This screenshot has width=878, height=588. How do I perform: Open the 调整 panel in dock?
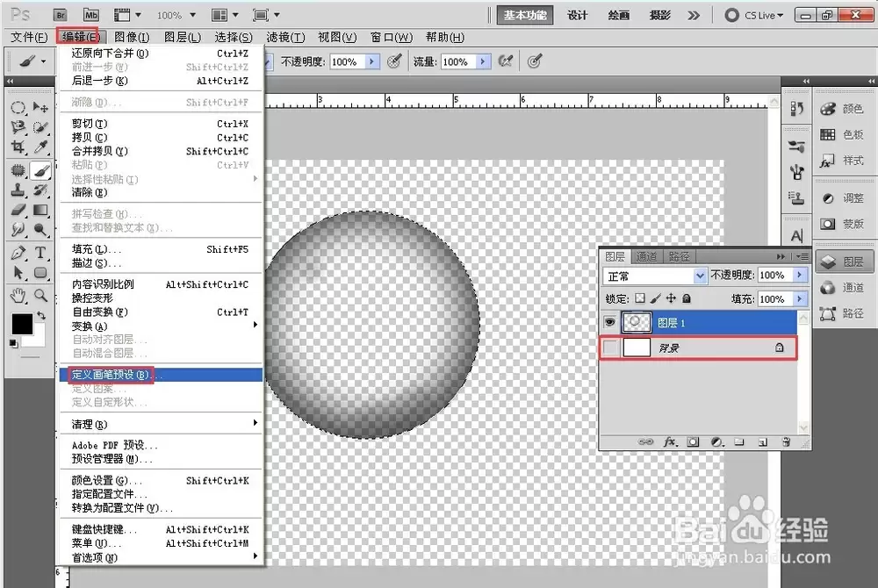[x=843, y=198]
